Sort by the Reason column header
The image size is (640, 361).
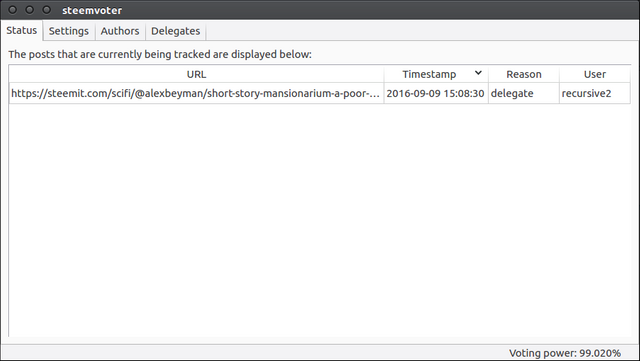(x=524, y=74)
